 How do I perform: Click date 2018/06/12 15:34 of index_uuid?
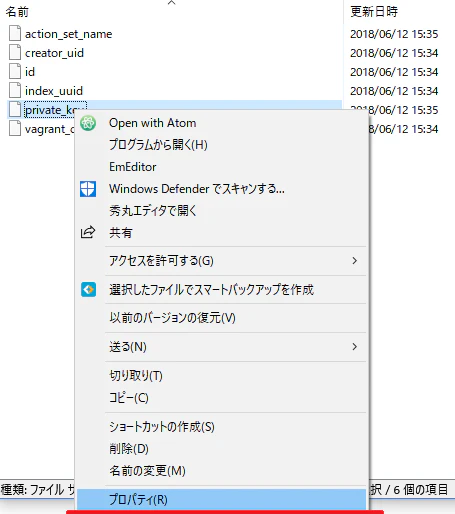394,91
